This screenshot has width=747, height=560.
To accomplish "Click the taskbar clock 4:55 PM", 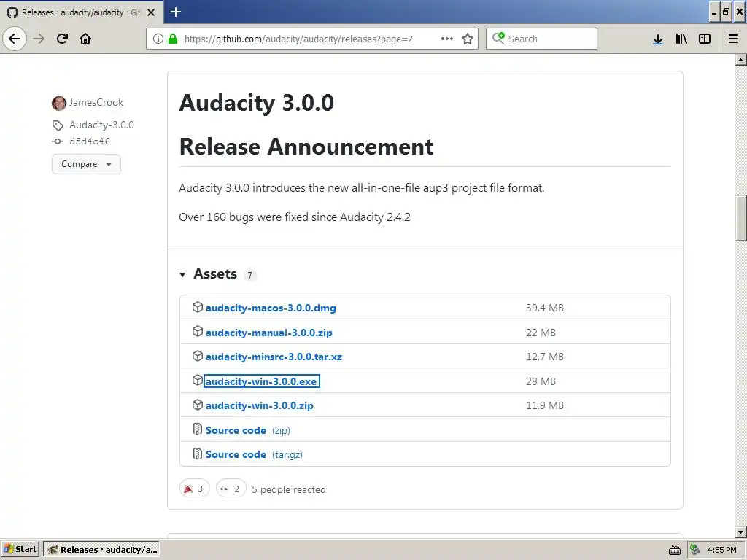I will pyautogui.click(x=722, y=550).
